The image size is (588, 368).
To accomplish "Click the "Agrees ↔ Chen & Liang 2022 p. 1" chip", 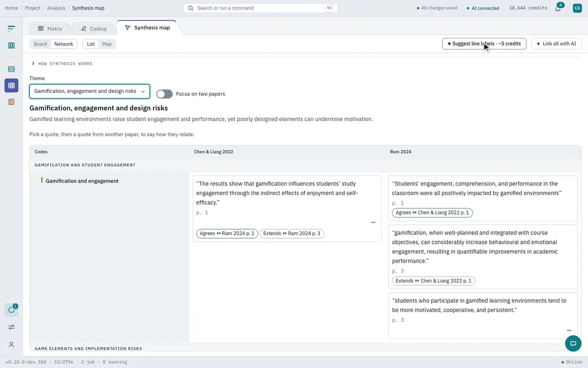I will click(x=432, y=213).
